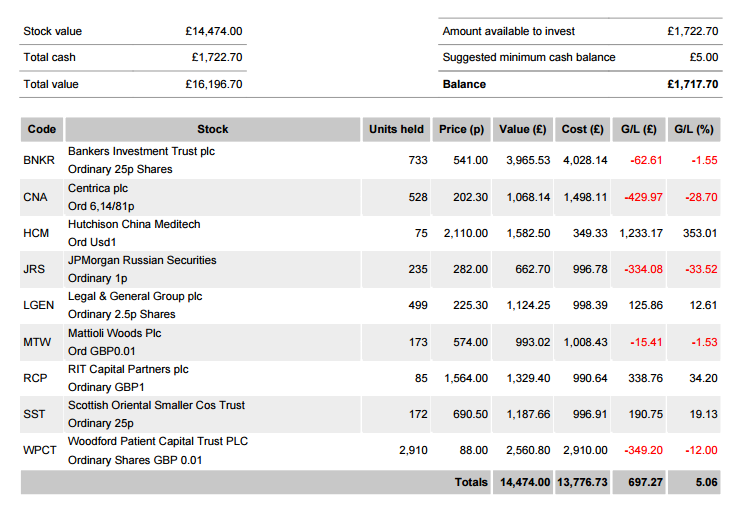Viewport: 738px width, 506px height.
Task: Click JRS loss value -334.08
Action: click(643, 269)
